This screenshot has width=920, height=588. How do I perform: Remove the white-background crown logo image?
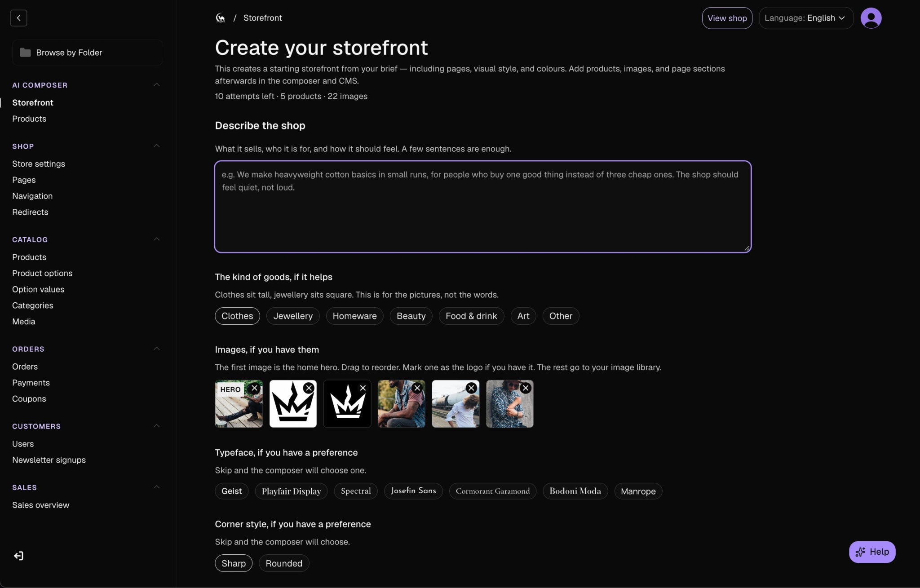coord(309,388)
